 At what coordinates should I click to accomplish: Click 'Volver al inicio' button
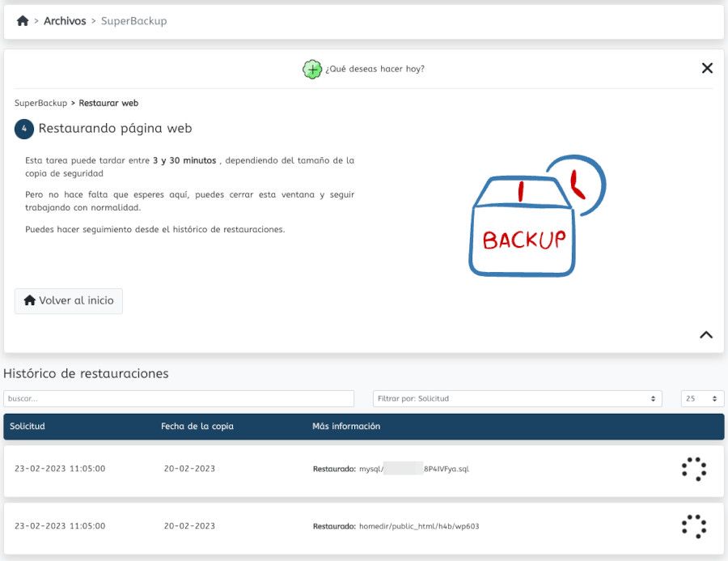69,300
